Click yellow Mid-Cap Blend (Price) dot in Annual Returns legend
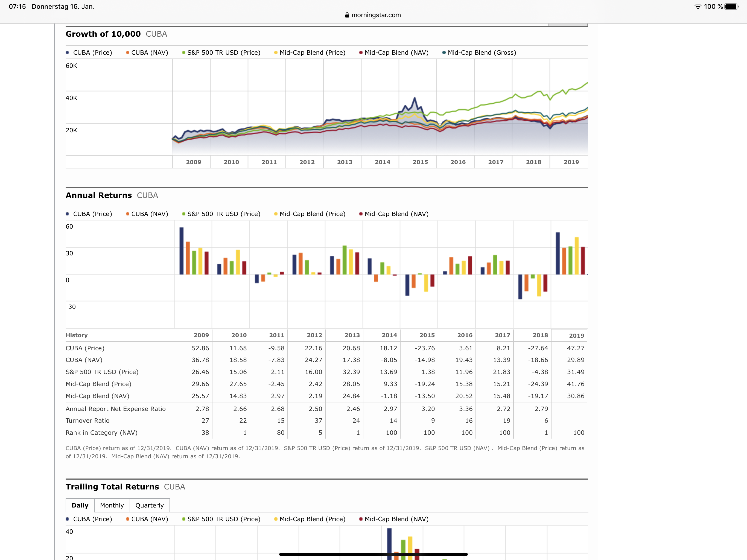This screenshot has height=560, width=747. coord(276,214)
